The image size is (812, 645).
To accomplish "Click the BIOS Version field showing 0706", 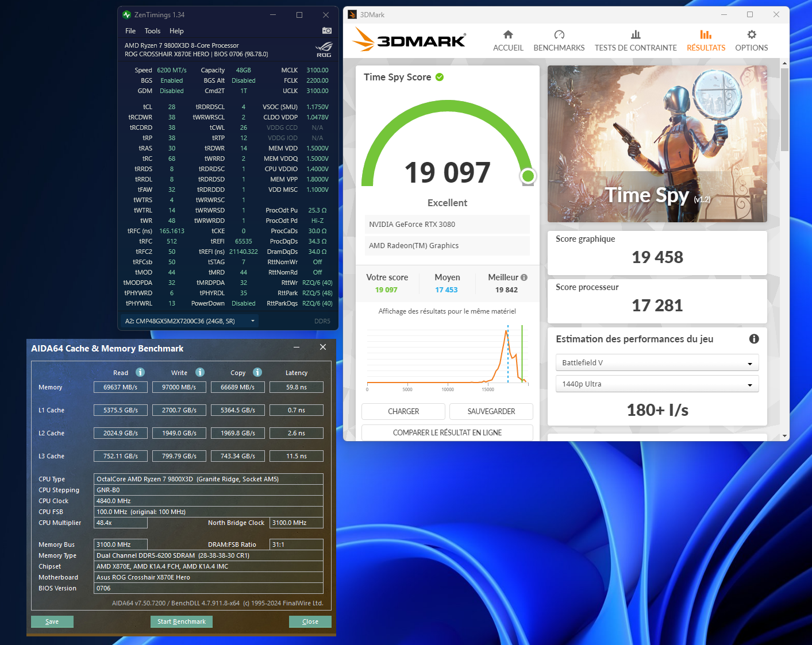I will 209,588.
